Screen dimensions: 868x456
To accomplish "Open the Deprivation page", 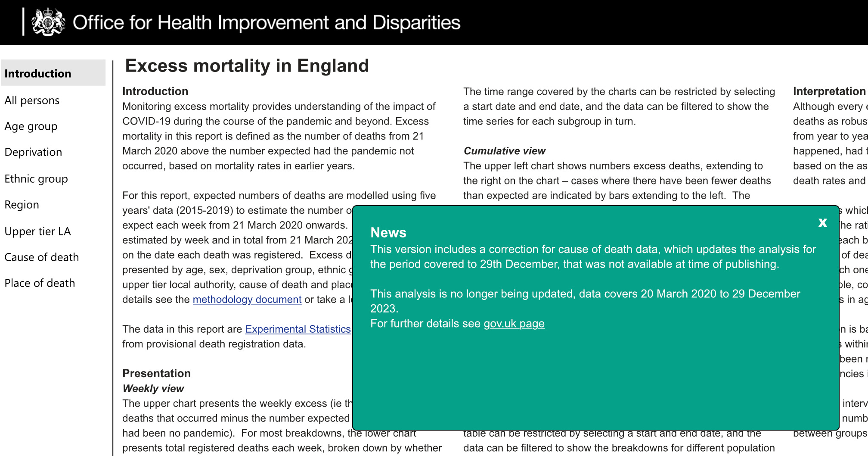I will tap(33, 152).
